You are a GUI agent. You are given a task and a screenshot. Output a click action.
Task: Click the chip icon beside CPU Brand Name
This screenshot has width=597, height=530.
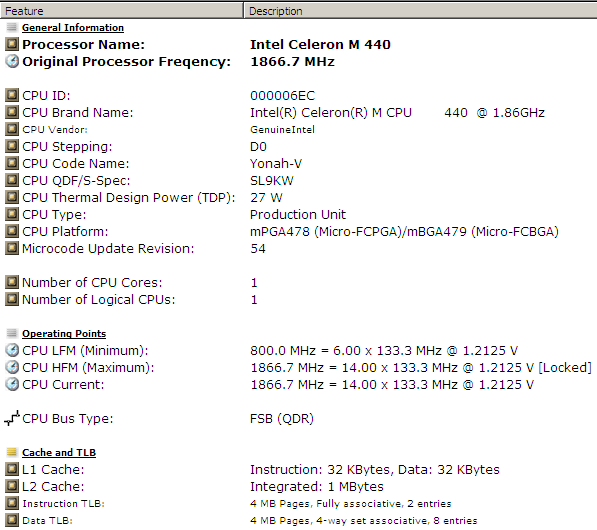pos(12,112)
